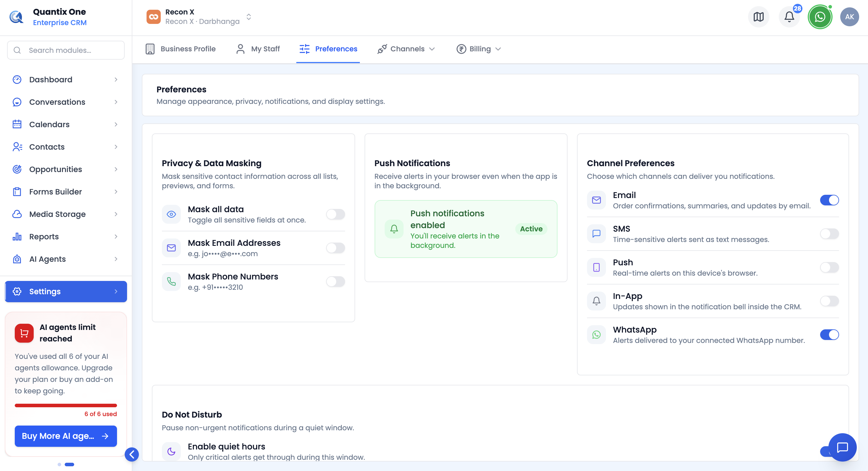This screenshot has width=868, height=471.
Task: Turn on SMS channel notifications
Action: (829, 234)
